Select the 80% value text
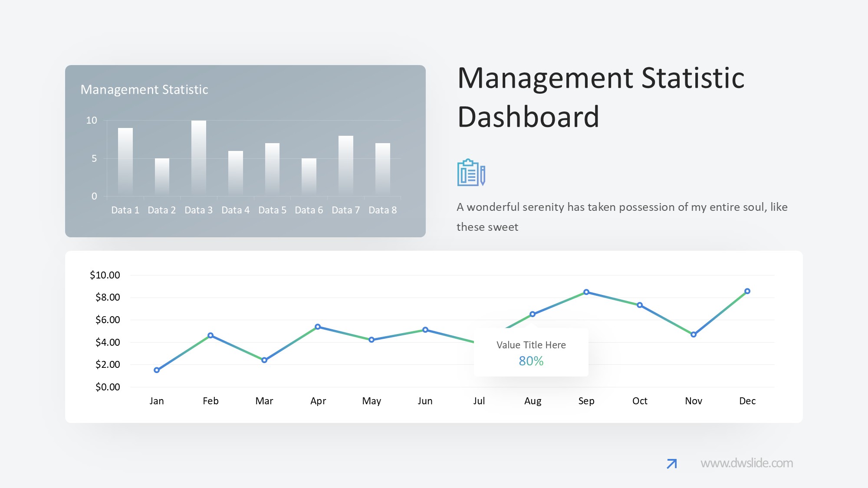The height and width of the screenshot is (488, 868). click(531, 361)
